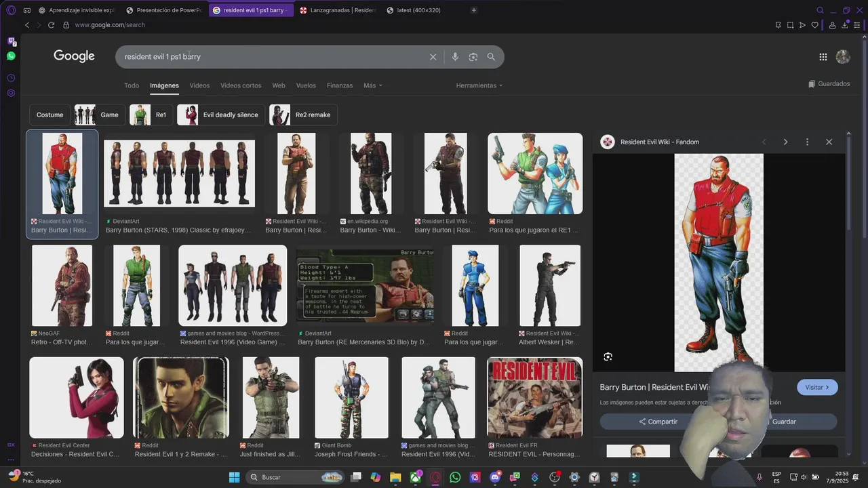The height and width of the screenshot is (488, 868).
Task: Open RESIDENT EVIL FR Personnages thumbnail
Action: pos(534,398)
